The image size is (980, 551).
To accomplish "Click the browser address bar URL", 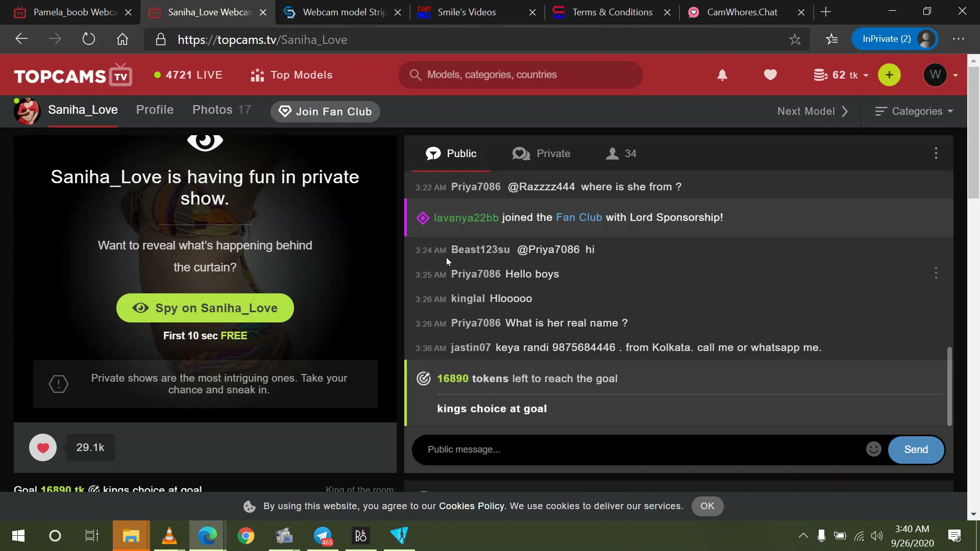I will coord(262,40).
